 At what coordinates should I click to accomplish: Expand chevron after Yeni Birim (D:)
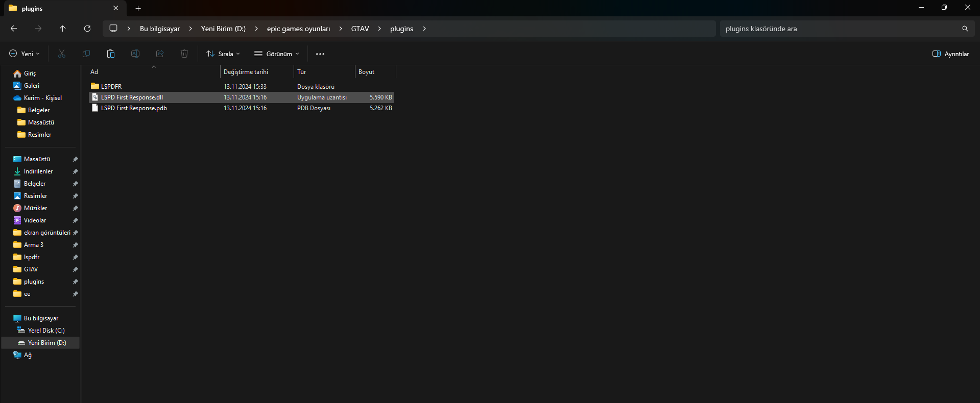pos(256,29)
